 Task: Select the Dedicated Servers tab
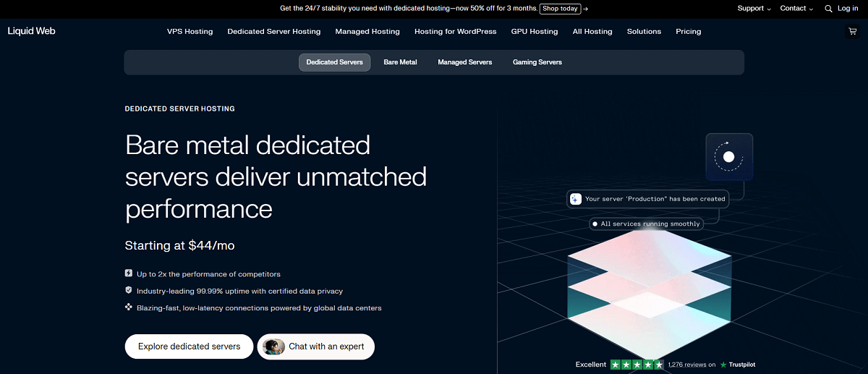tap(335, 62)
